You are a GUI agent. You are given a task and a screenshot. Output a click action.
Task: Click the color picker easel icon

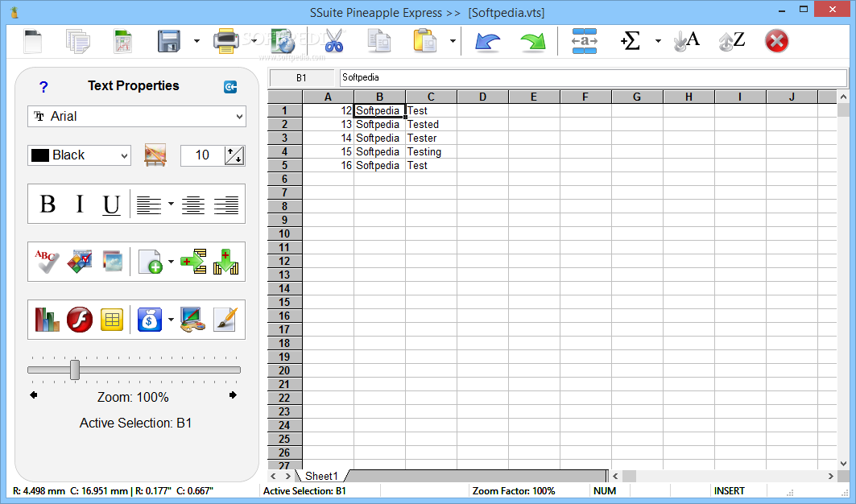coord(155,155)
